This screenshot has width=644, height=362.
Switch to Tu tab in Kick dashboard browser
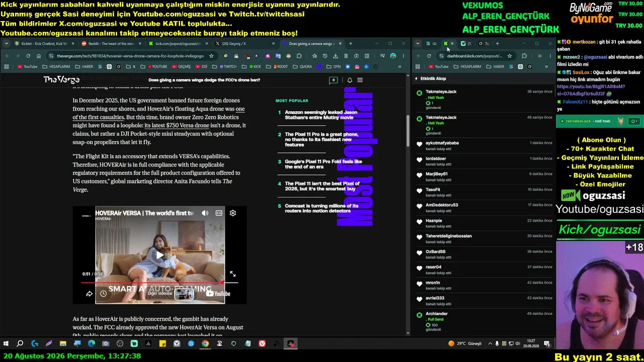coord(484,44)
